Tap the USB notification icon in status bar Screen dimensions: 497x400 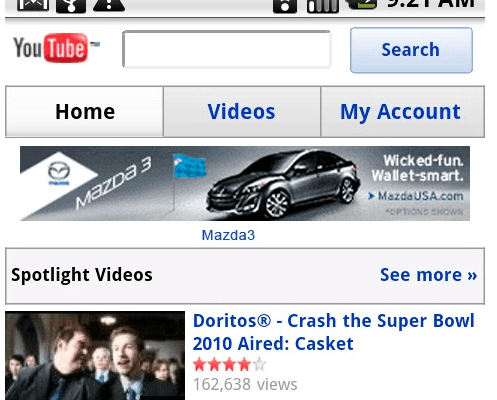click(x=71, y=6)
